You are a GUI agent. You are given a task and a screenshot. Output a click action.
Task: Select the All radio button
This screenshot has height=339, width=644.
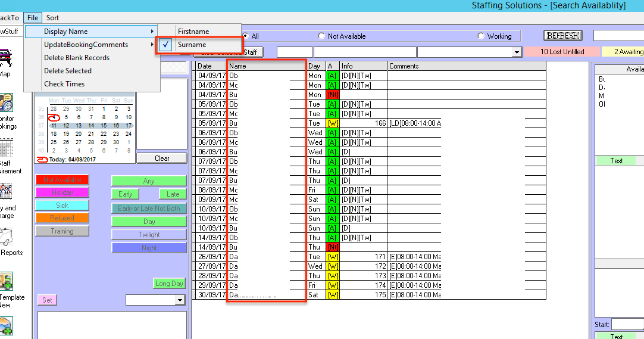click(245, 36)
